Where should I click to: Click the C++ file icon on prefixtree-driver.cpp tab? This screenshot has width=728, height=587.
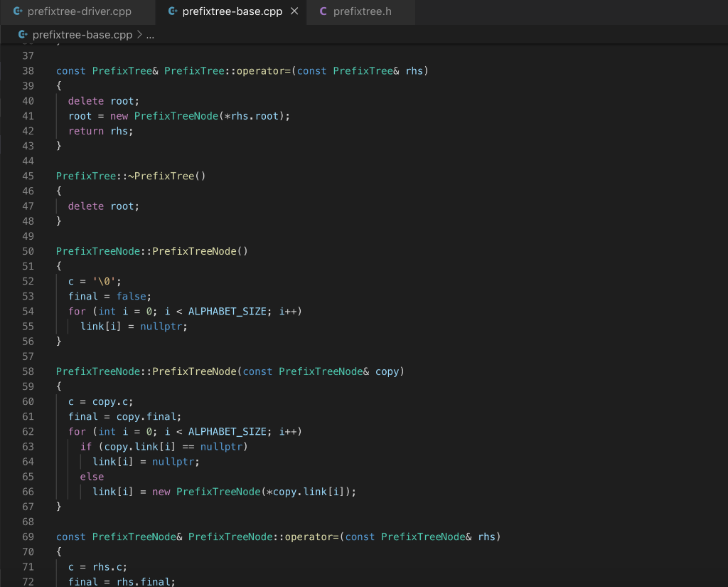pos(18,11)
